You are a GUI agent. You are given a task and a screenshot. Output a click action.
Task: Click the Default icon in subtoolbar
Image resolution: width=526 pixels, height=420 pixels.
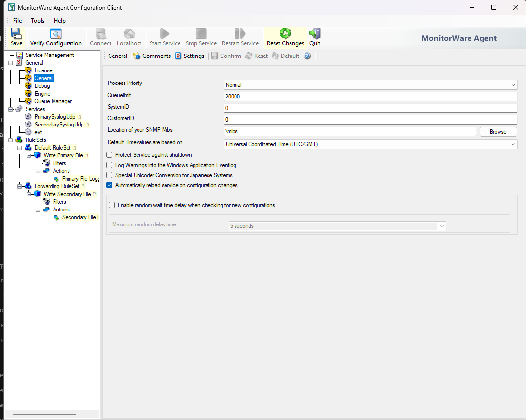(x=275, y=56)
